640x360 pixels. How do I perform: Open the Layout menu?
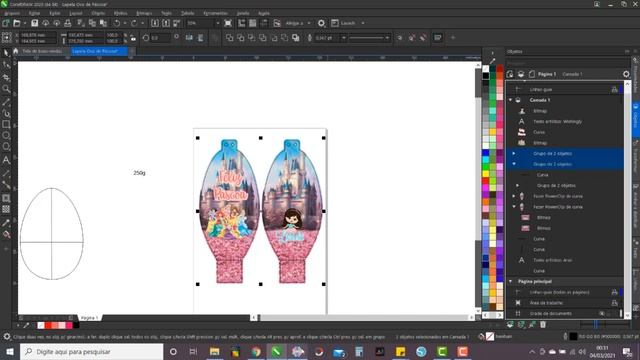coord(76,13)
